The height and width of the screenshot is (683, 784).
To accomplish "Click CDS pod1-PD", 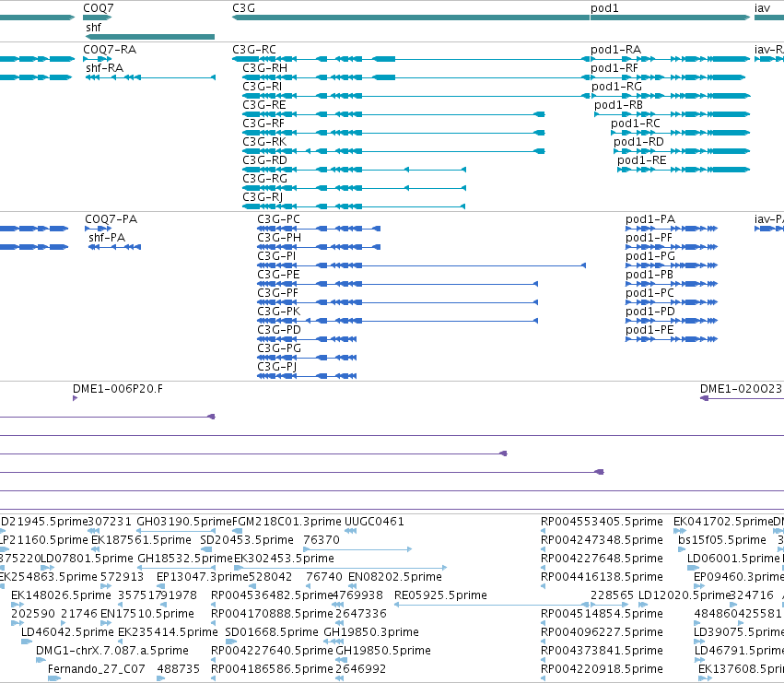I will (650, 312).
